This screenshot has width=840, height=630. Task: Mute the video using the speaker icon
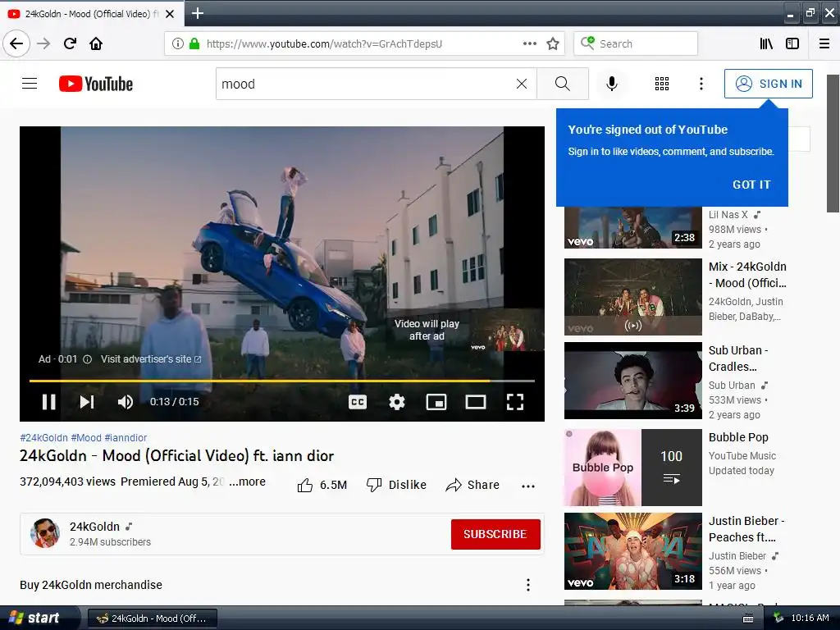[x=126, y=401]
